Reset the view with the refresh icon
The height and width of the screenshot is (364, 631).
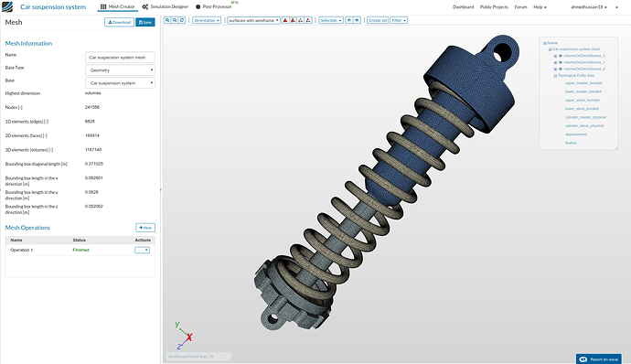(x=182, y=20)
